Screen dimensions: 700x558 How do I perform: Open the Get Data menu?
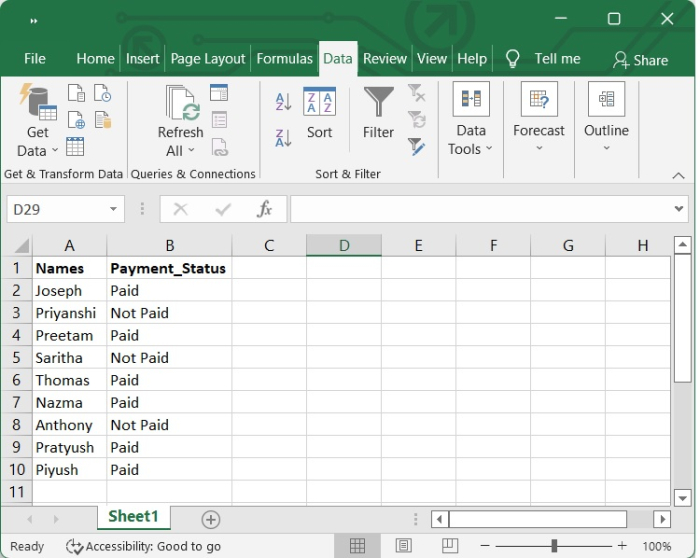(x=38, y=121)
